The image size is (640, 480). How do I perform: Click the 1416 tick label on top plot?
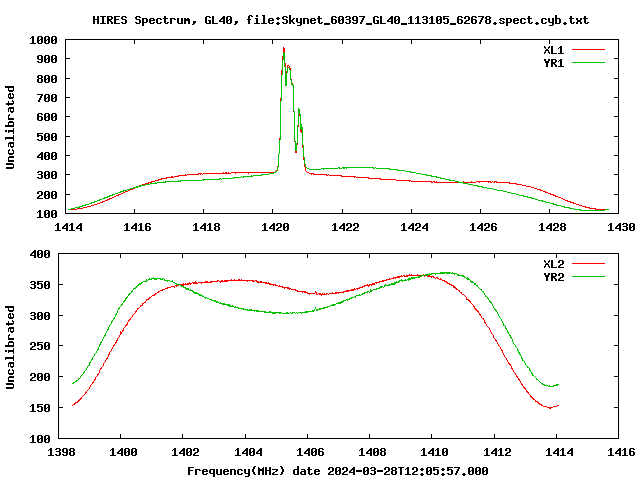(x=137, y=227)
